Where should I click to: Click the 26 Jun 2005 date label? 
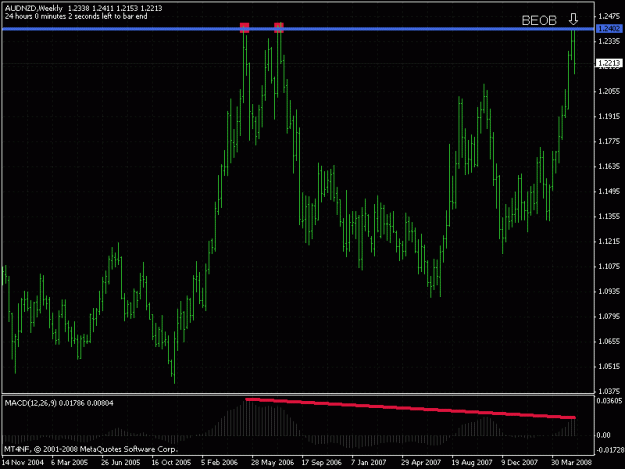click(121, 462)
